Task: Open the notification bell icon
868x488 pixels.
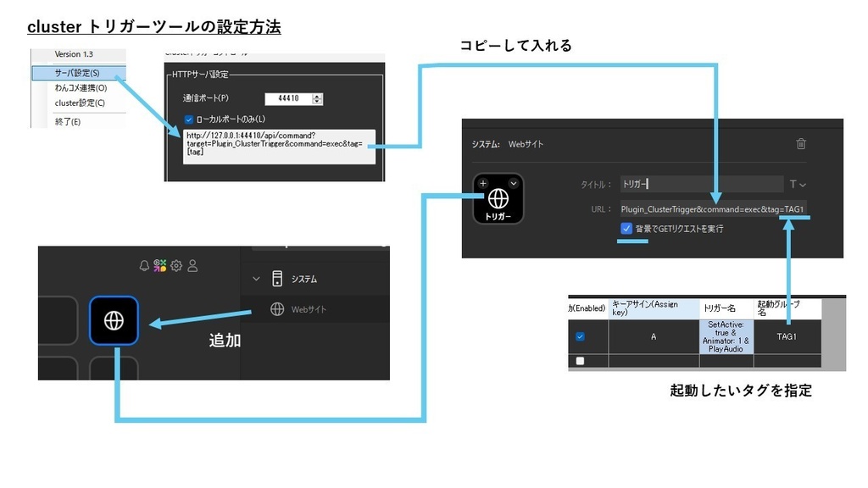Action: [144, 263]
